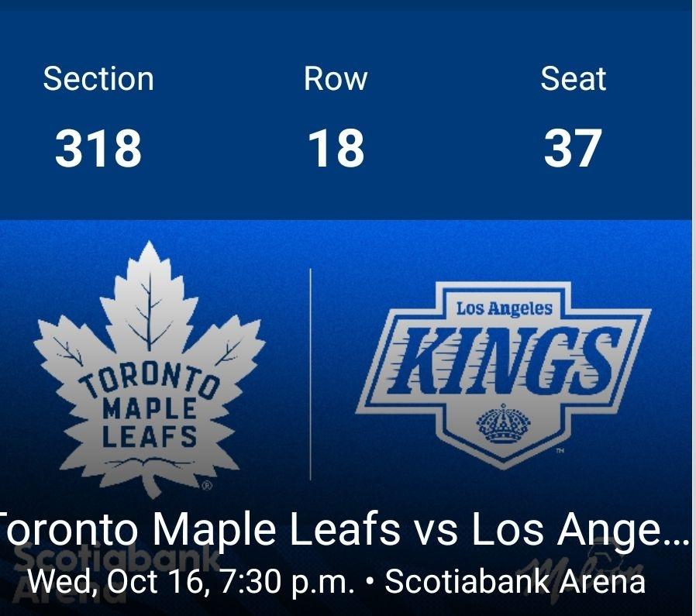Screen dimensions: 696x616
Task: Click the TORONTO word in leaf logo
Action: point(149,380)
